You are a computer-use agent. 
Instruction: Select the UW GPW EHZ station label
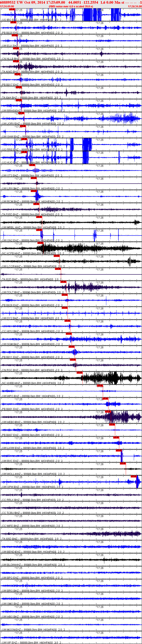point(32,487)
